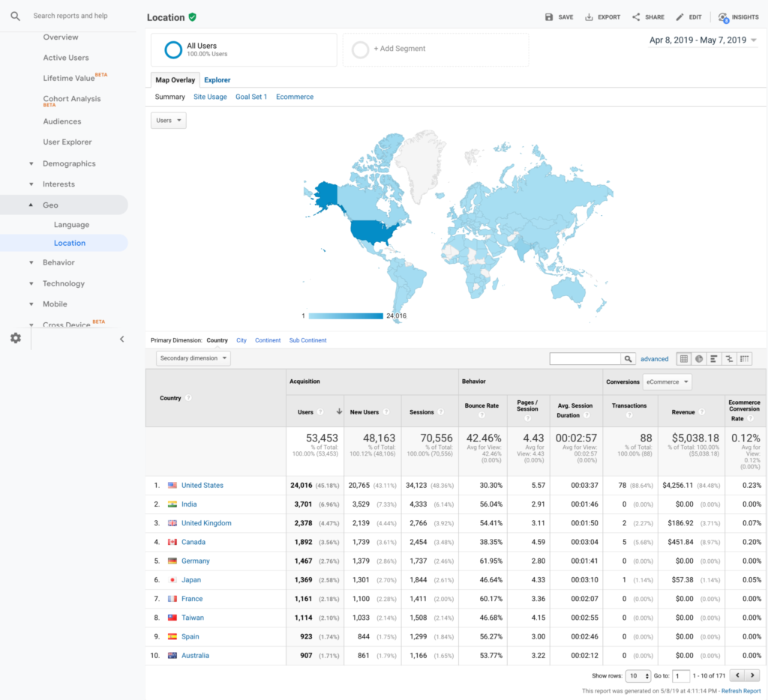Select the Summary sub-tab
Viewport: 768px width, 700px height.
click(170, 97)
